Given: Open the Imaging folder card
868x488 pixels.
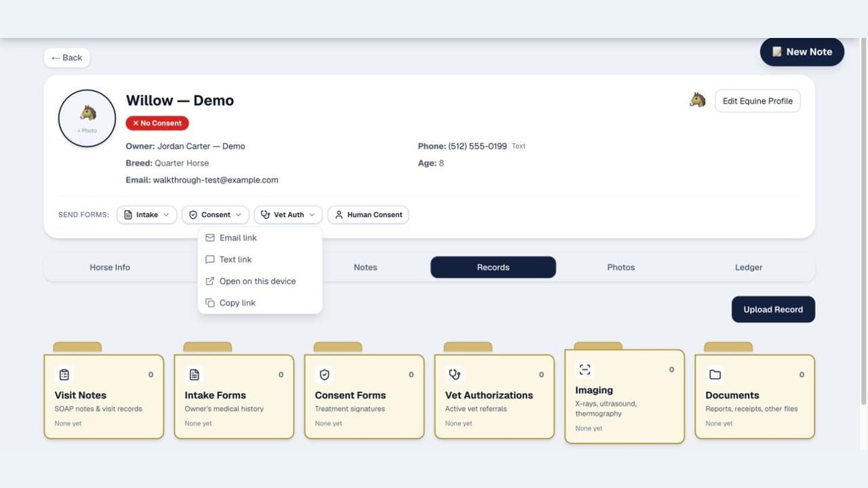Looking at the screenshot, I should pos(625,396).
